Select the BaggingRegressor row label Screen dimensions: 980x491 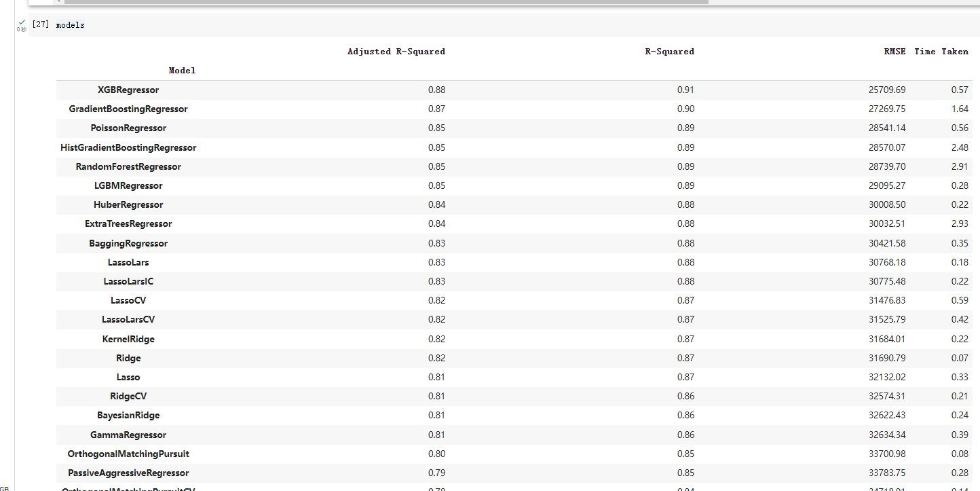click(x=128, y=243)
